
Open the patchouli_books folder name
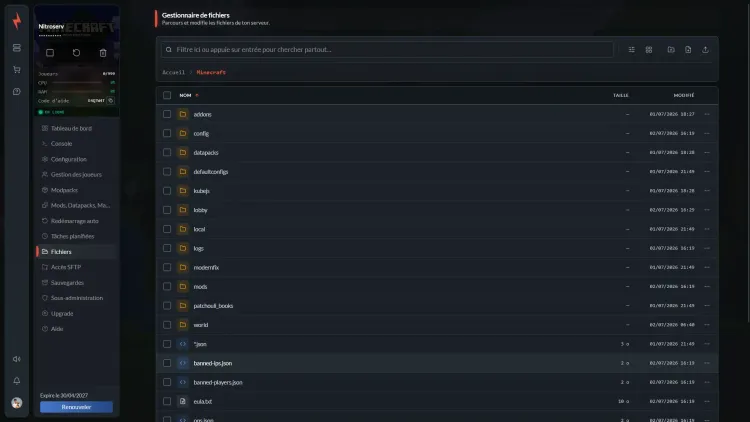pyautogui.click(x=213, y=306)
